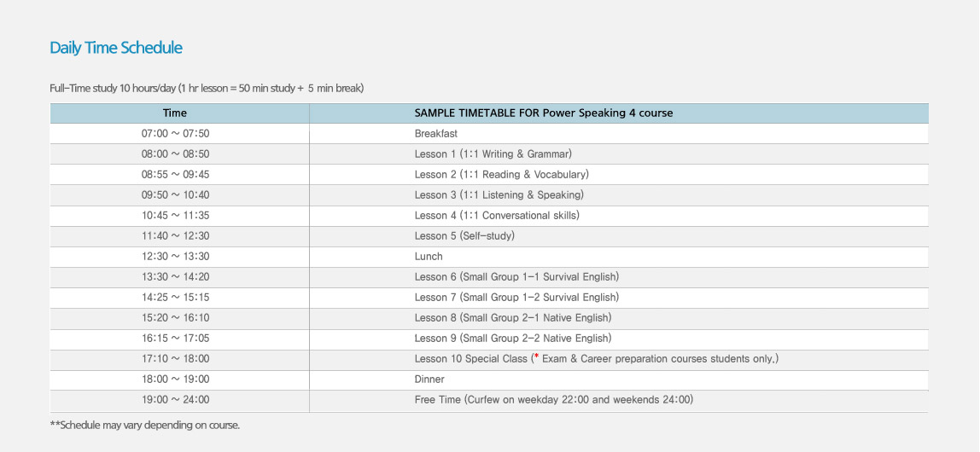Screen dimensions: 980x452
Task: Click the Free Time curfew text
Action: coord(553,400)
